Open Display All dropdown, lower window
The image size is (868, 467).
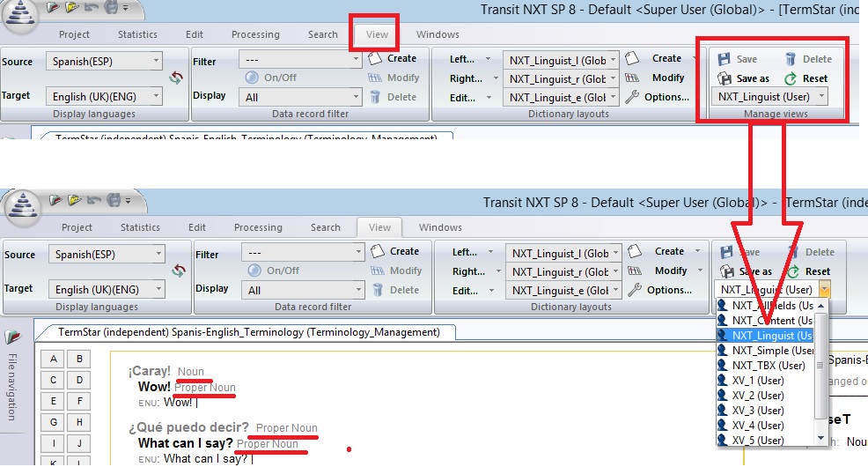tap(358, 290)
